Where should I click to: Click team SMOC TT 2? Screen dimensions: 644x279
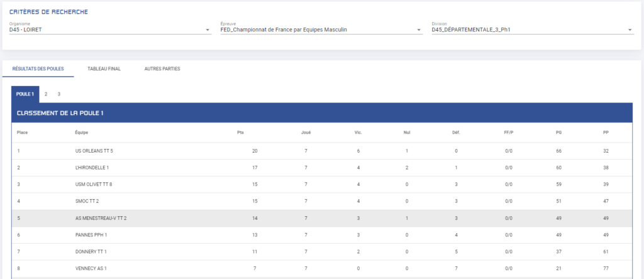pos(87,201)
